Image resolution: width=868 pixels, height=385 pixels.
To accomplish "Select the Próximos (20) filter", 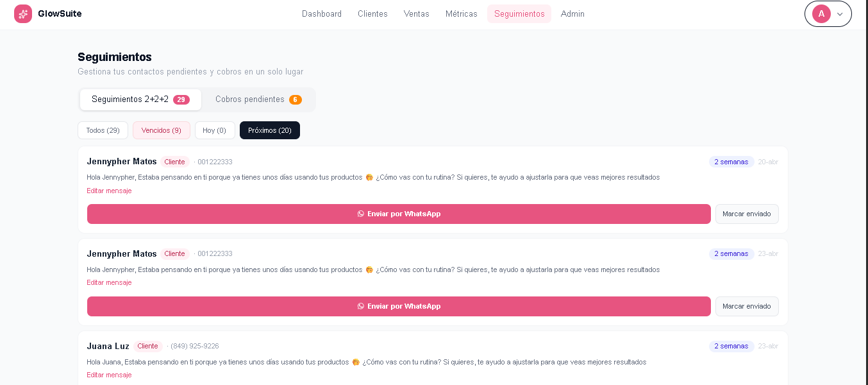I will 269,130.
